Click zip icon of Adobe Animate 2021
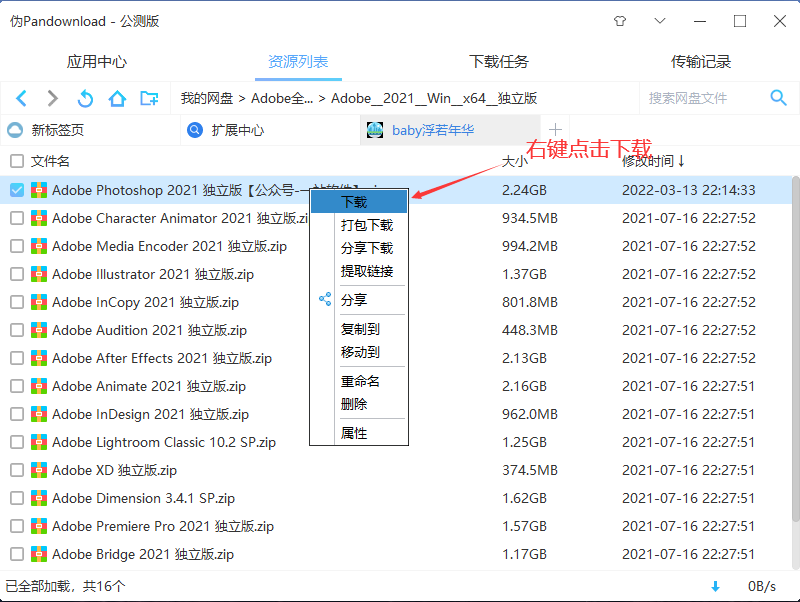Screen dimensions: 800x602 click(x=39, y=386)
